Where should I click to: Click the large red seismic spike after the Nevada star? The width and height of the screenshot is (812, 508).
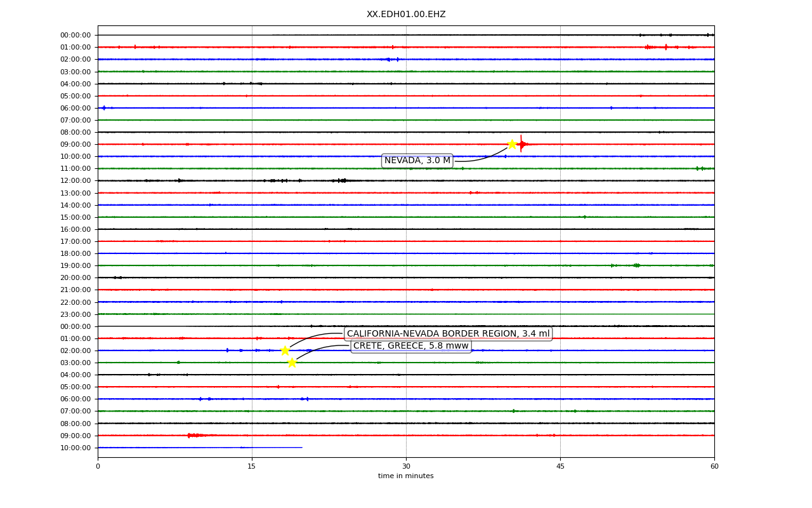point(521,144)
